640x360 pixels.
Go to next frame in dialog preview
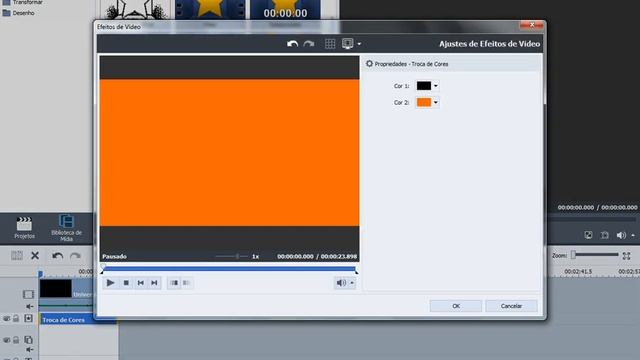154,282
